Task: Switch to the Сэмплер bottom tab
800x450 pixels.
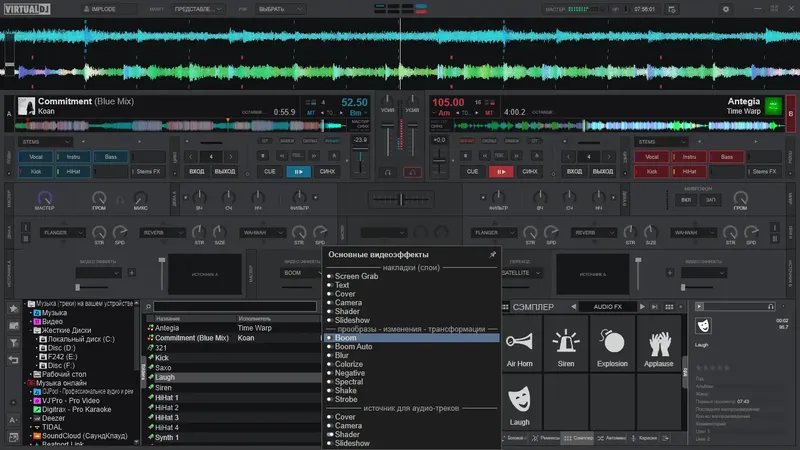Action: coord(579,438)
